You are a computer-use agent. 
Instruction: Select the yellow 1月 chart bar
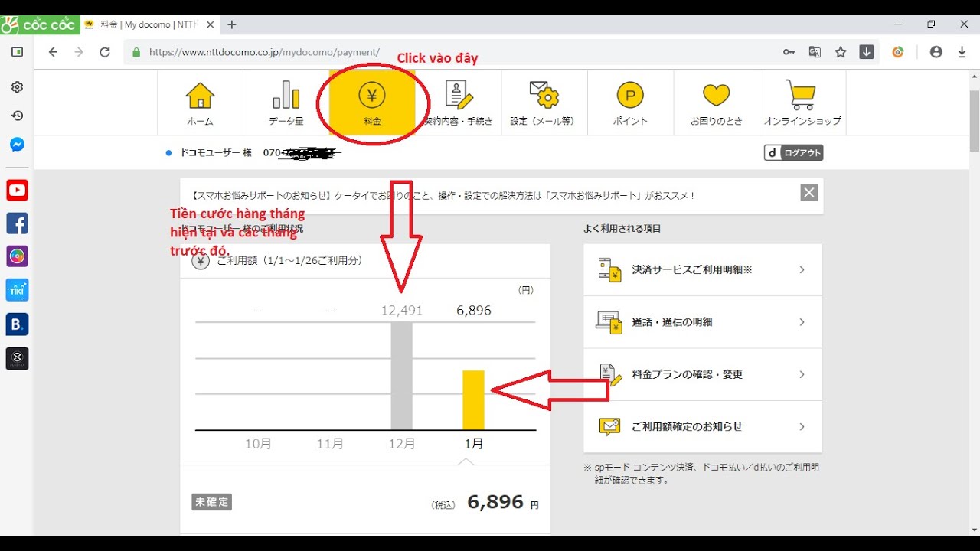474,400
